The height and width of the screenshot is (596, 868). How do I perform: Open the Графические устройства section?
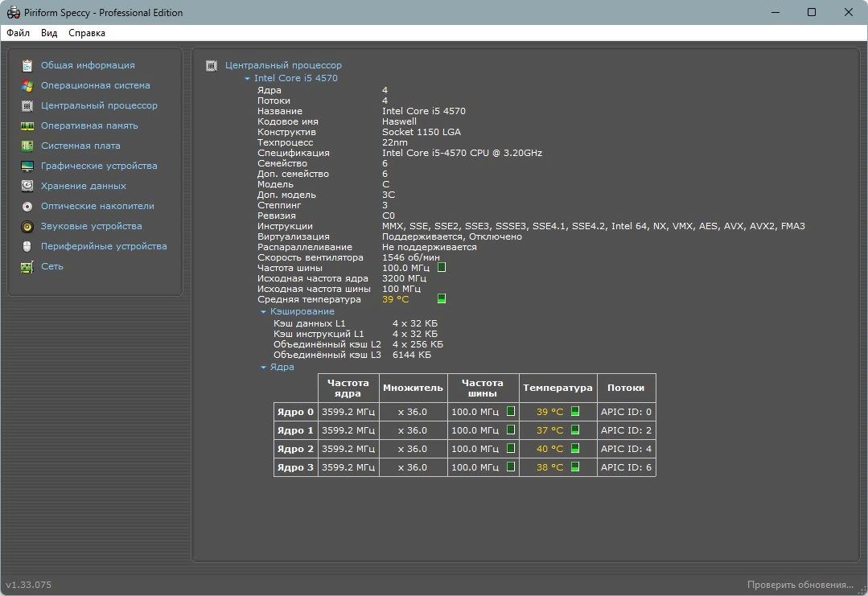[99, 166]
